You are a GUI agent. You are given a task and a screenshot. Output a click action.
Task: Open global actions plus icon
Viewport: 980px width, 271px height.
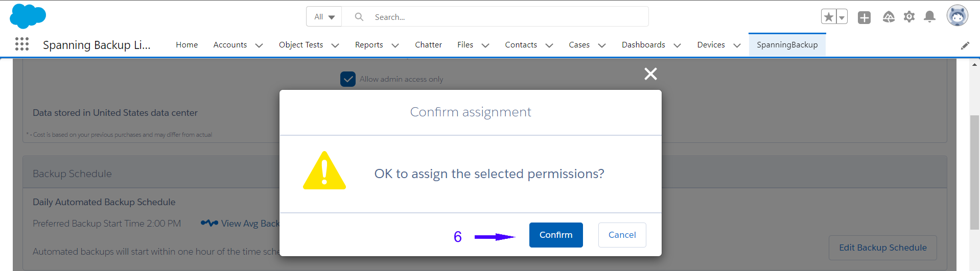coord(864,17)
